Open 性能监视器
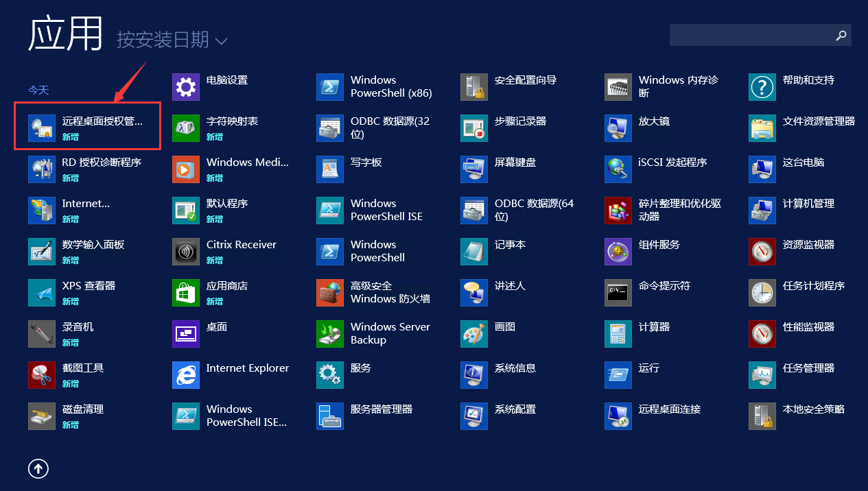868x491 pixels. tap(793, 334)
